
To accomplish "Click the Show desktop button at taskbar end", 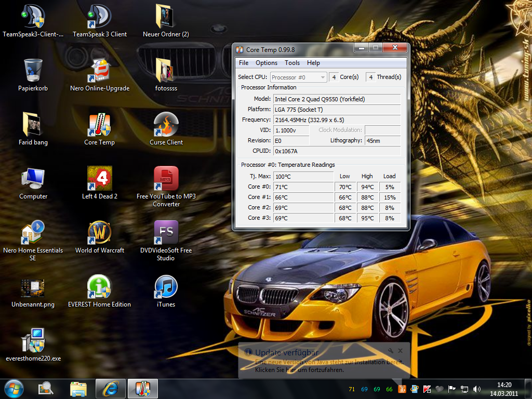I will click(528, 389).
